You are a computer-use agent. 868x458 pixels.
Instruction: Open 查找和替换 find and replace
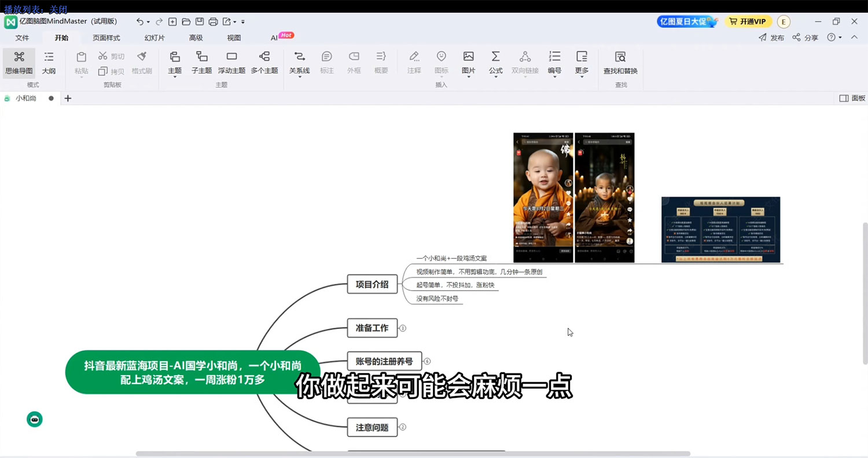coord(619,63)
